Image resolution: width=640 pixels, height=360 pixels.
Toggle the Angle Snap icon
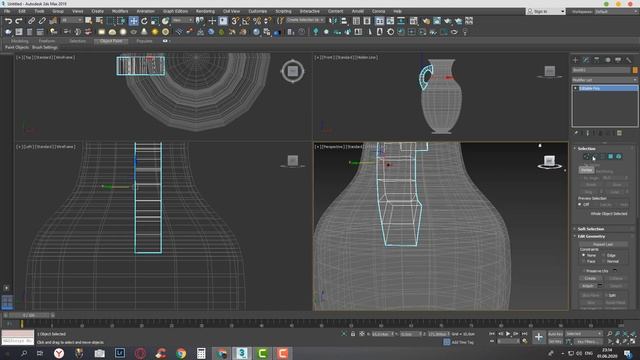[246, 21]
